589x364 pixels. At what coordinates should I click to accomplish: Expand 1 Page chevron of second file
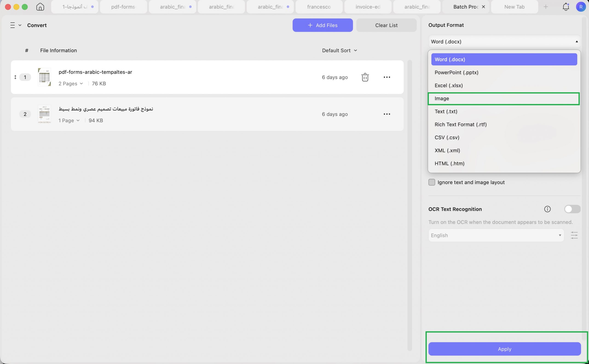click(x=78, y=120)
